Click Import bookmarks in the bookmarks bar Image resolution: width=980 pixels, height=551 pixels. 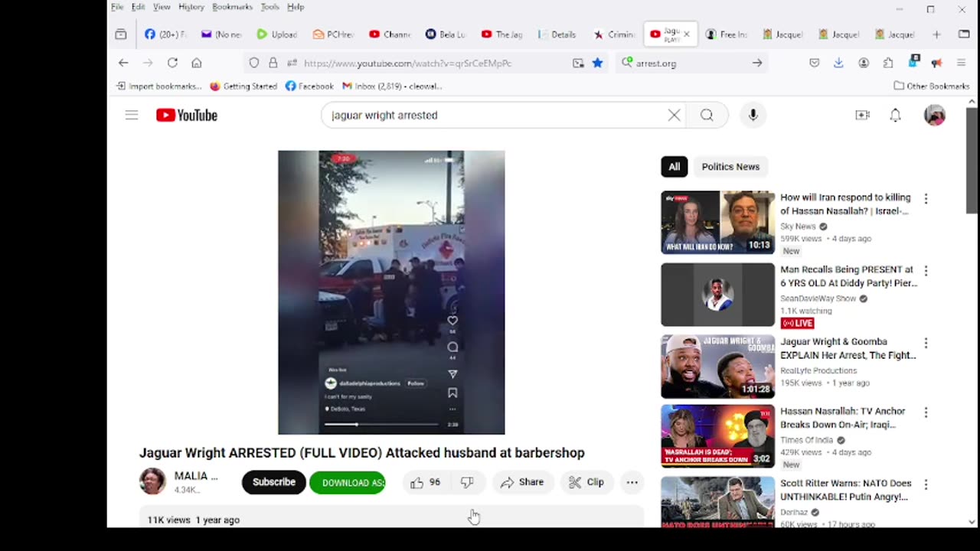tap(159, 86)
